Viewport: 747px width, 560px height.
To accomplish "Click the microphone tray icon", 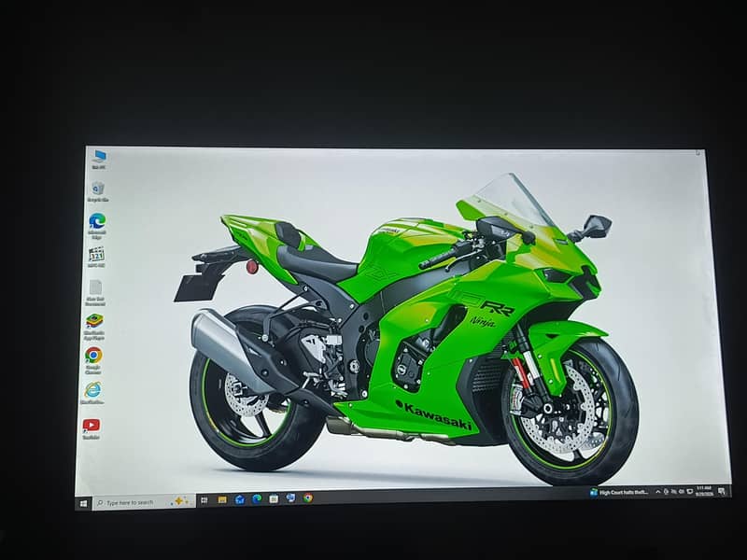I will [x=666, y=492].
